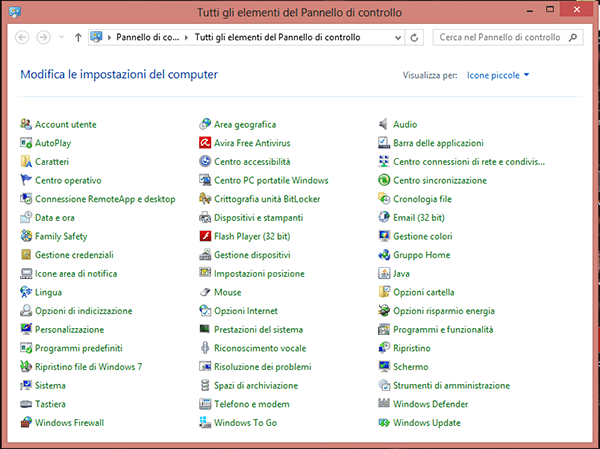Open the Data e ora clock icon
Viewport: 600px width, 449px height.
(26, 217)
